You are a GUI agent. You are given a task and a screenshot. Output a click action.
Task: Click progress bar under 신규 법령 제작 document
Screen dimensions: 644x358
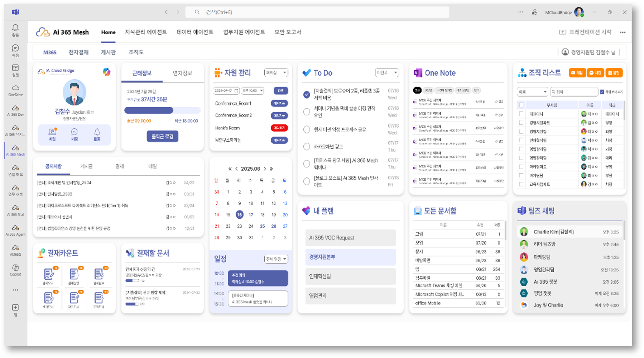pyautogui.click(x=132, y=304)
